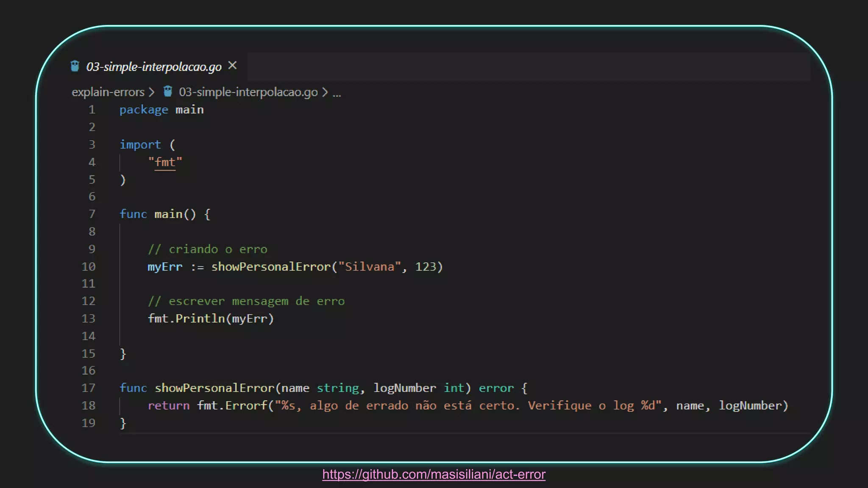Select the 03-simple-interpolacao.go editor tab
This screenshot has width=868, height=488.
(x=154, y=67)
